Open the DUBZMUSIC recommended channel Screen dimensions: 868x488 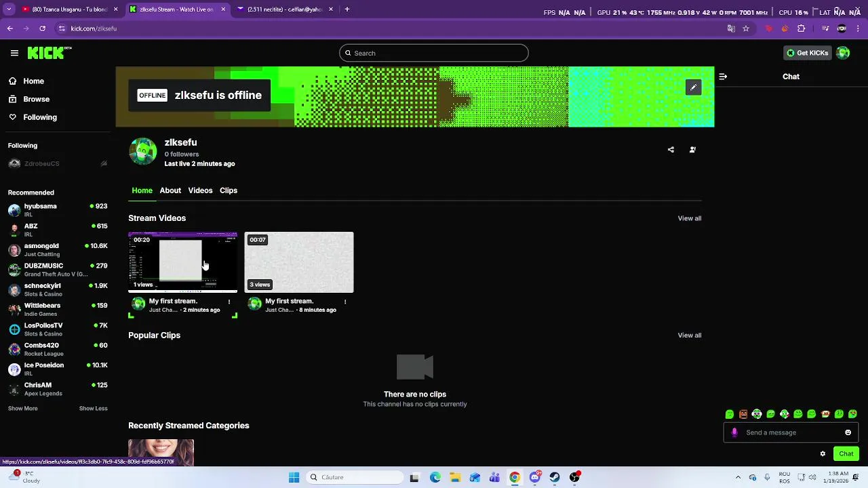(58, 270)
